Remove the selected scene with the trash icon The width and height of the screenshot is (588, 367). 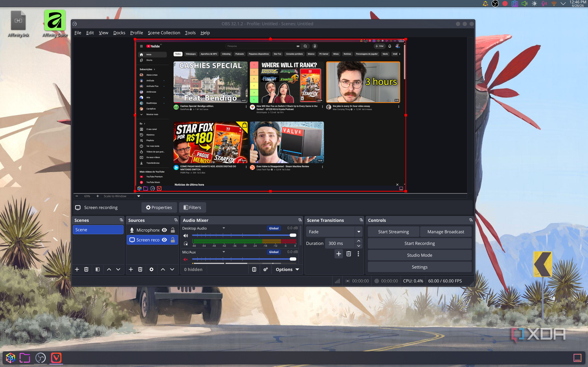[86, 269]
